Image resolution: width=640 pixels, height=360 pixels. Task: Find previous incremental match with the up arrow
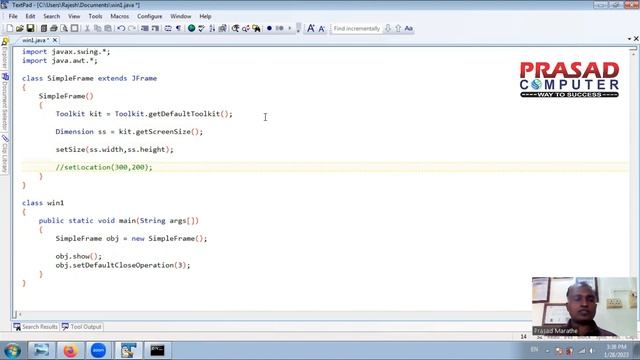click(398, 29)
